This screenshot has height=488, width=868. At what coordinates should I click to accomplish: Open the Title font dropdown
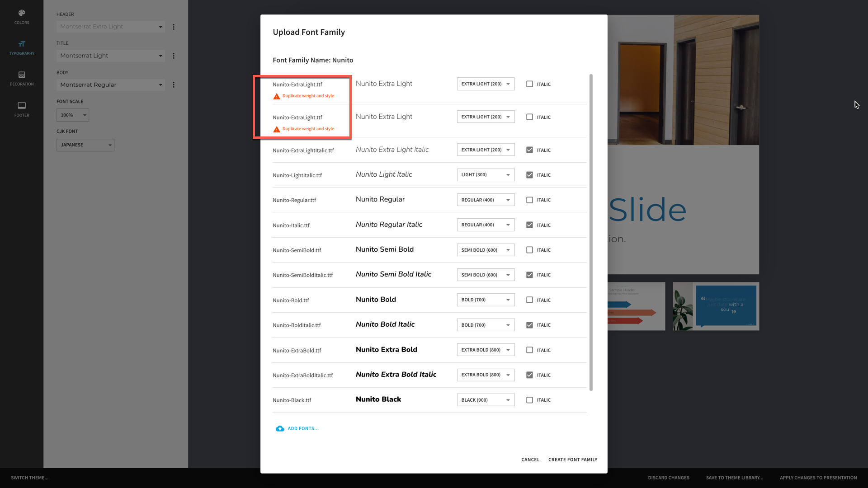coord(111,56)
